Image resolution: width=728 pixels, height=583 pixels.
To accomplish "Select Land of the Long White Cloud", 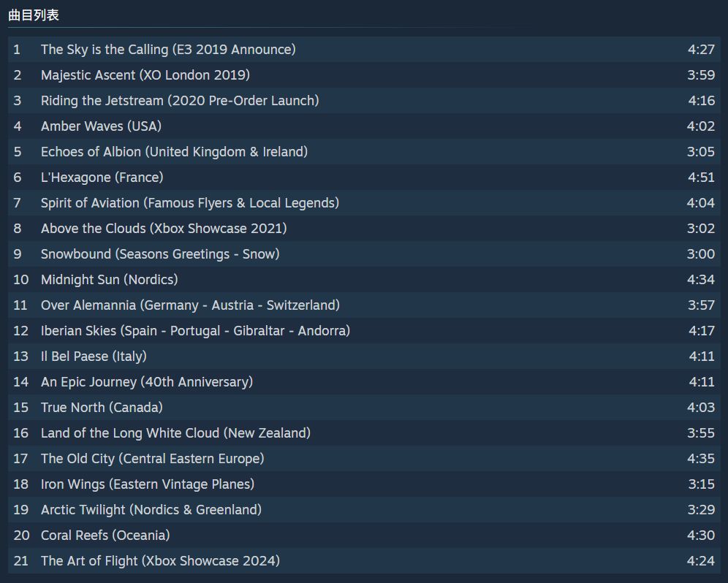I will [x=364, y=433].
